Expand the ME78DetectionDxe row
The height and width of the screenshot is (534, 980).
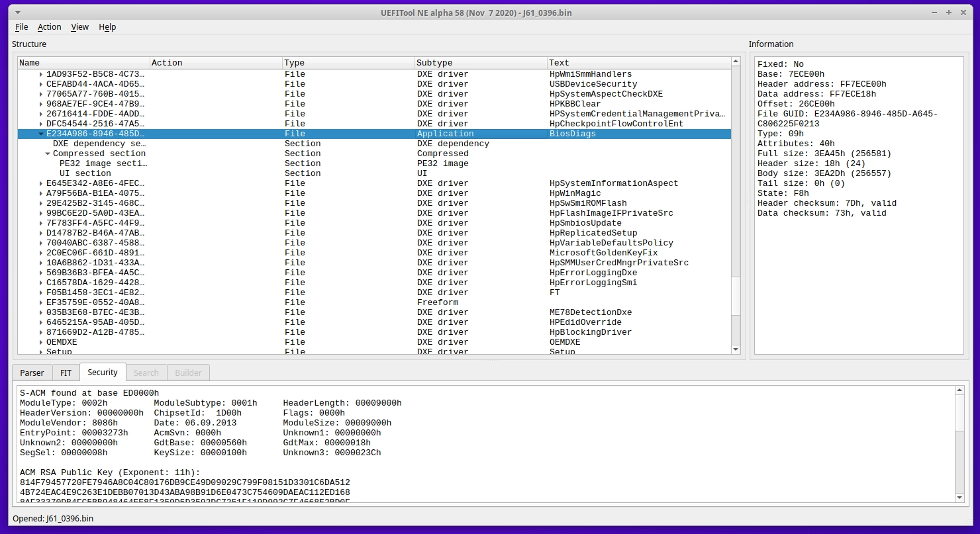[x=41, y=312]
